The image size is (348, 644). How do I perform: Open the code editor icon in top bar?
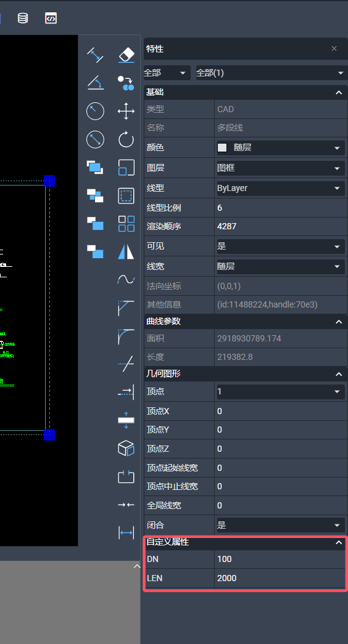(51, 18)
